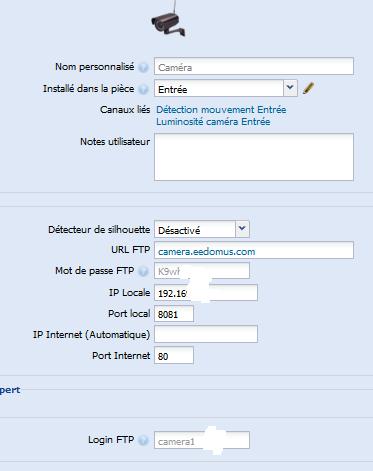Click help icon beside Installé dans la pièce
Viewport: 373px width, 471px height.
pyautogui.click(x=143, y=89)
